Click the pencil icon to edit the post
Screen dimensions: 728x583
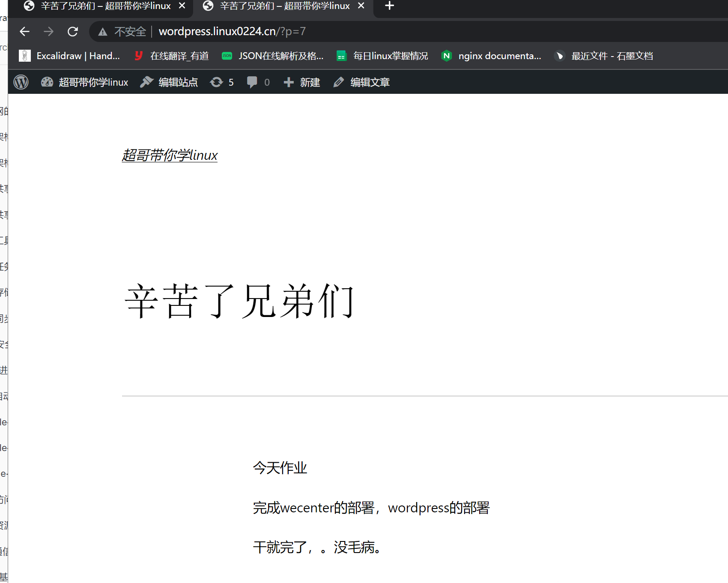pos(339,82)
